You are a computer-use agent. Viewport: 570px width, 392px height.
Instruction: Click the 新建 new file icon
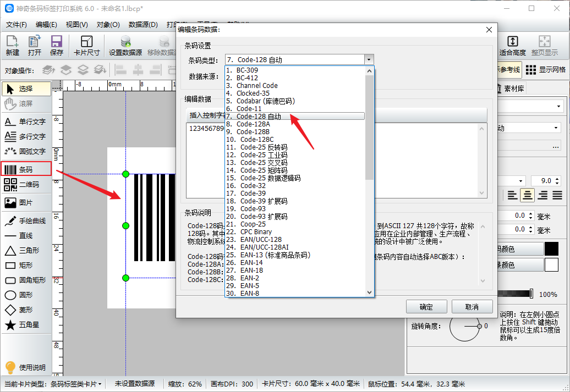[12, 46]
